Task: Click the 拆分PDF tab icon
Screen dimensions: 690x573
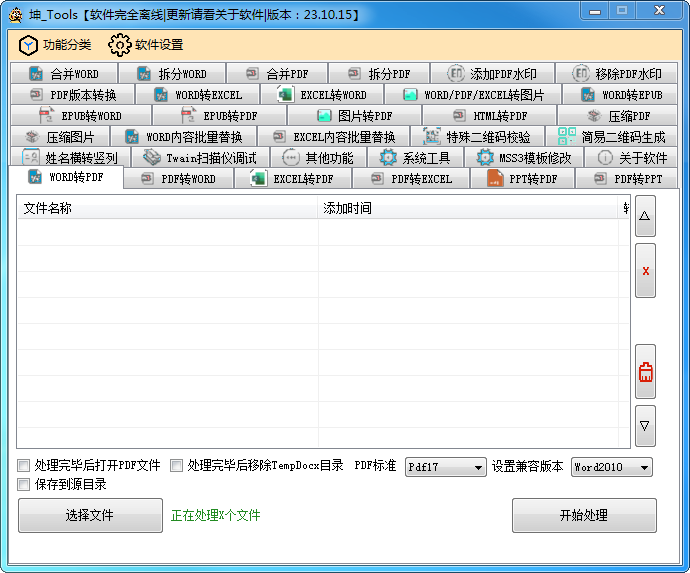Action: 354,73
